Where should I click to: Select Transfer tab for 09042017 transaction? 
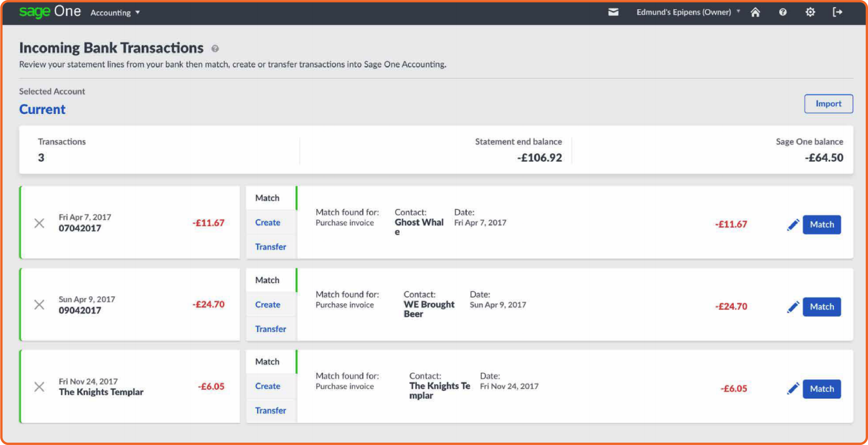pyautogui.click(x=271, y=329)
